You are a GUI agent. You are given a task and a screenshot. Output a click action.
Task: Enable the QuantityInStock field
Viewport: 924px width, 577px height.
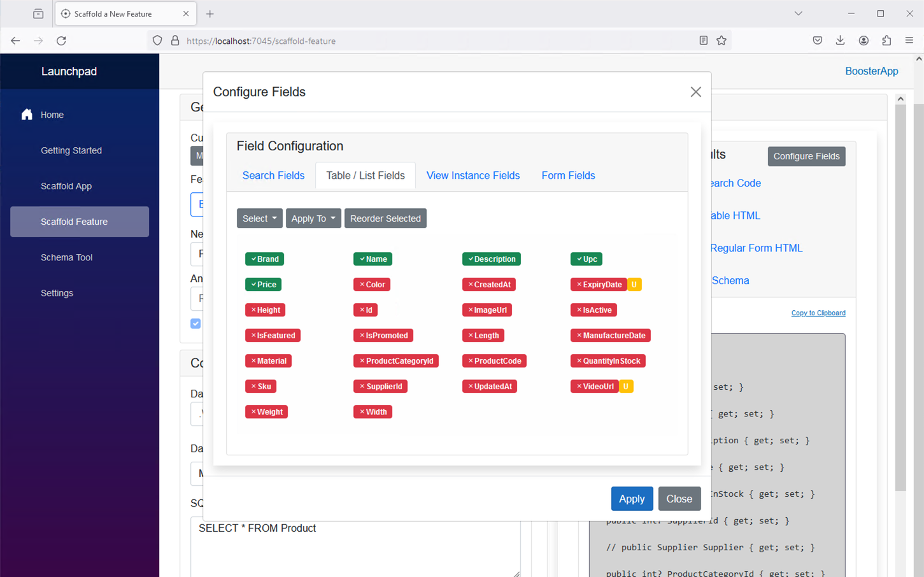click(608, 361)
